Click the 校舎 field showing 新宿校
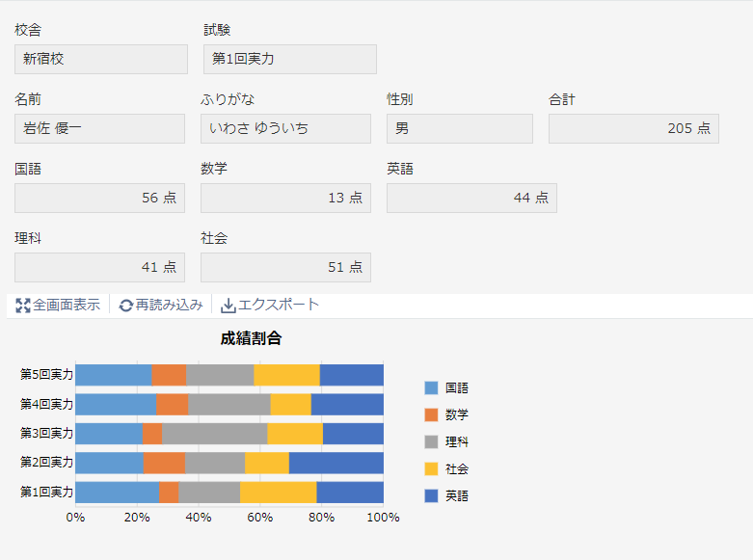This screenshot has height=560, width=753. click(x=101, y=59)
